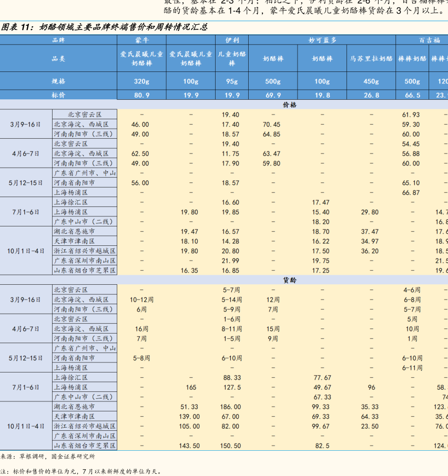Click the 95g specification cell
The height and width of the screenshot is (476, 448).
(x=232, y=81)
